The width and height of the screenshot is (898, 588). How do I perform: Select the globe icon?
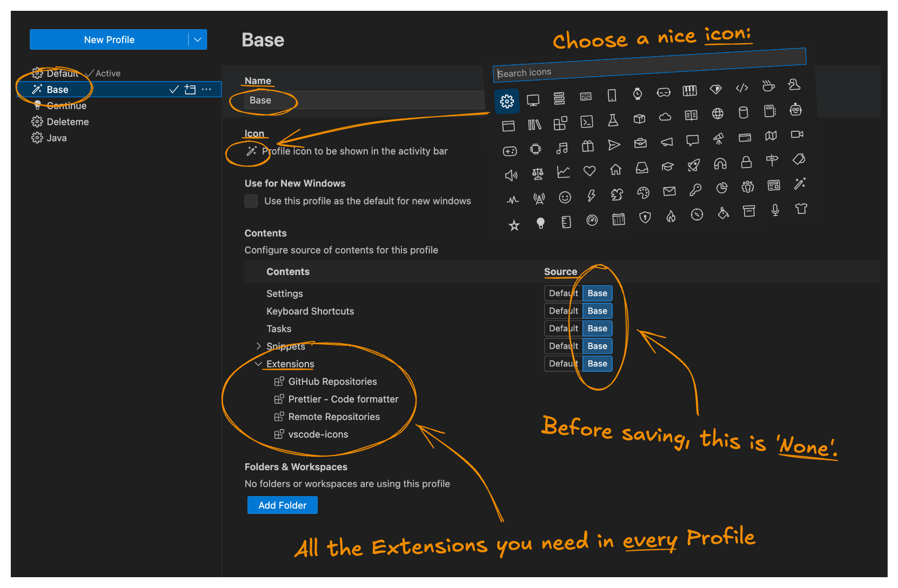pos(718,113)
